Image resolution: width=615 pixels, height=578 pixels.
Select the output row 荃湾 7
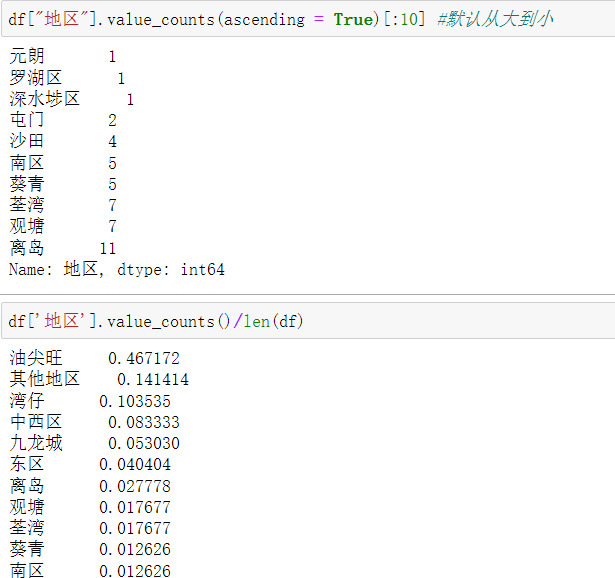(x=63, y=205)
